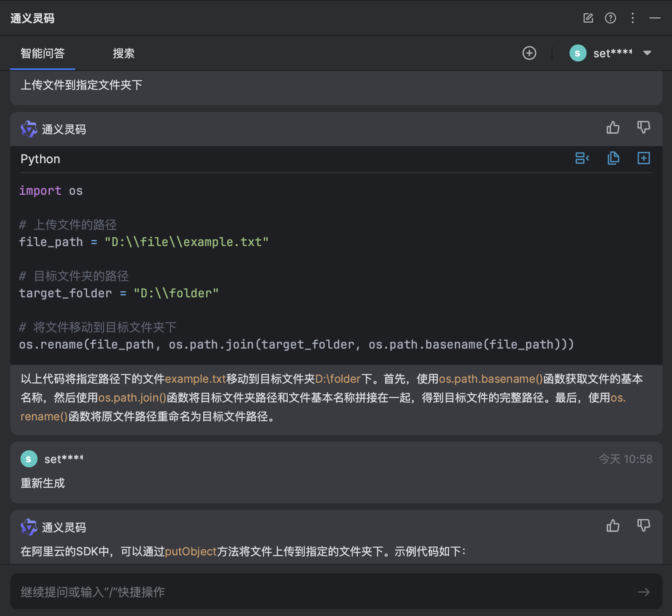This screenshot has width=672, height=616.
Task: Dislike the first 通义灵码 answer with Python code
Action: 643,127
